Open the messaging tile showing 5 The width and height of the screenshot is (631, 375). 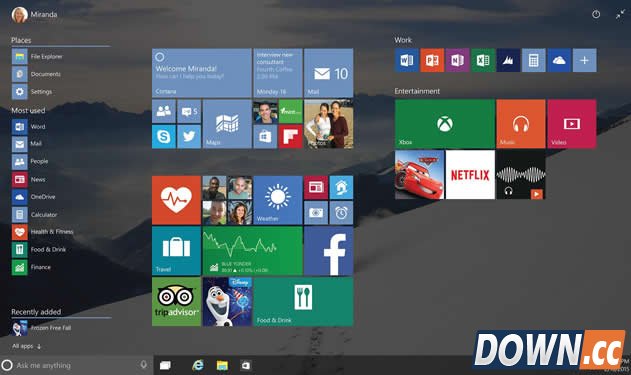pyautogui.click(x=189, y=111)
